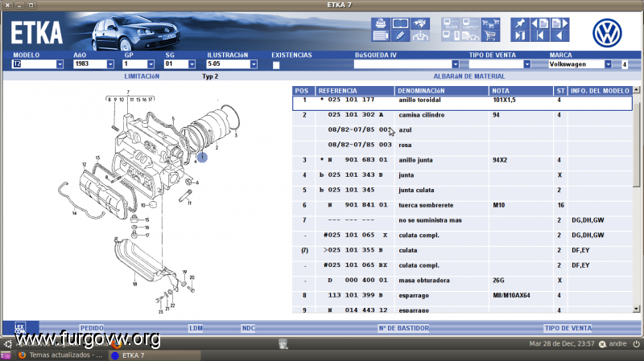Click the Nº DE BASTIDOR button
The height and width of the screenshot is (361, 644).
pos(404,328)
